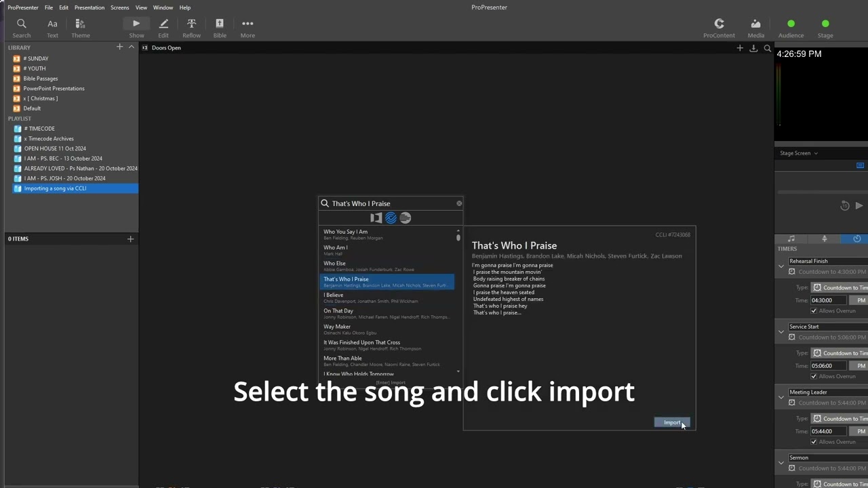Open the File menu
868x488 pixels.
pyautogui.click(x=49, y=7)
